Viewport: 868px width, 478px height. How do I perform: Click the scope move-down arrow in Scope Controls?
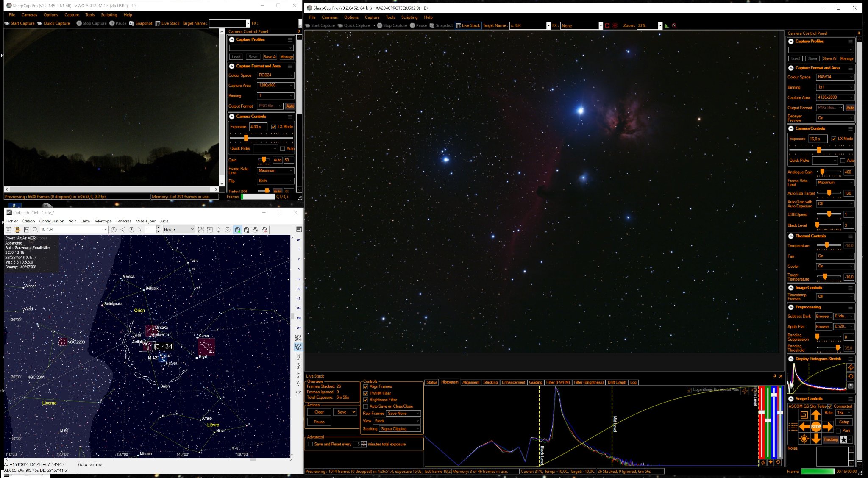pos(816,439)
